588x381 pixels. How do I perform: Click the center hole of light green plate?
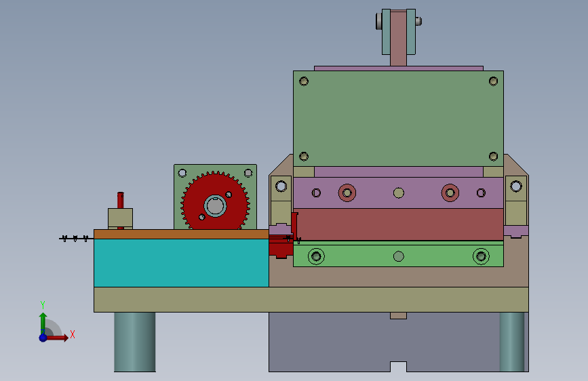(x=399, y=256)
